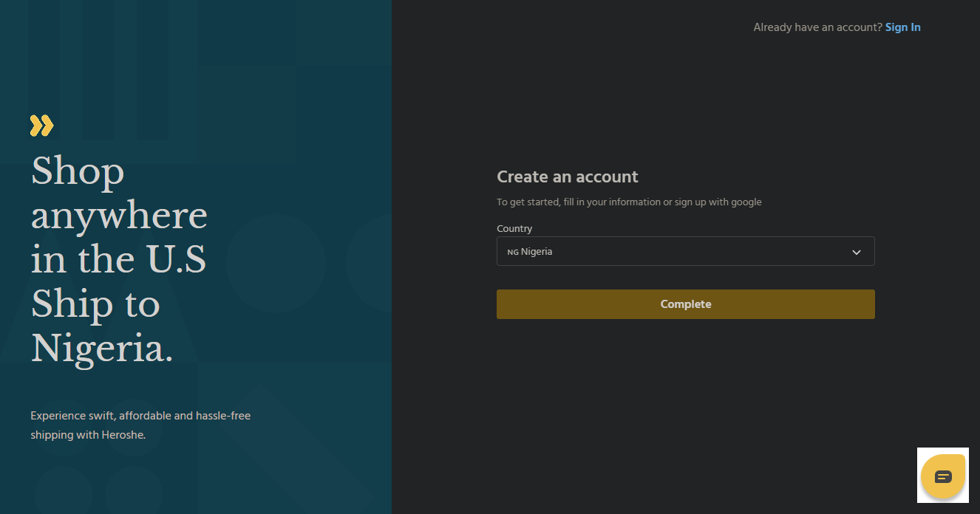Click the yellow double-chevron Heroshe logo

pos(41,126)
